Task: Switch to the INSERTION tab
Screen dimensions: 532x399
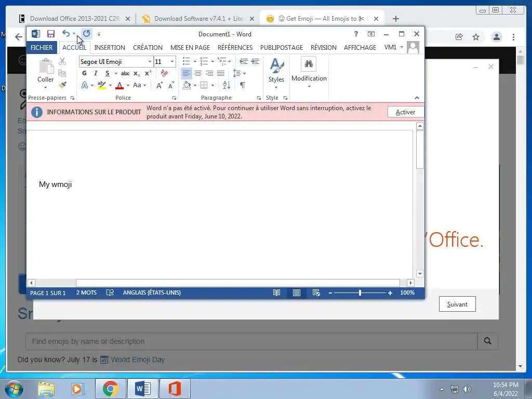Action: click(110, 47)
